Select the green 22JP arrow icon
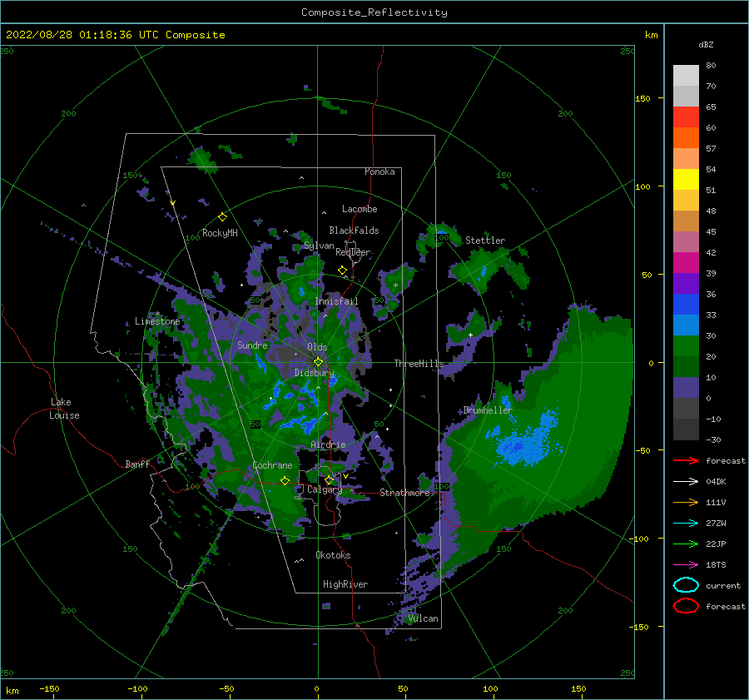This screenshot has height=700, width=749. tap(686, 544)
